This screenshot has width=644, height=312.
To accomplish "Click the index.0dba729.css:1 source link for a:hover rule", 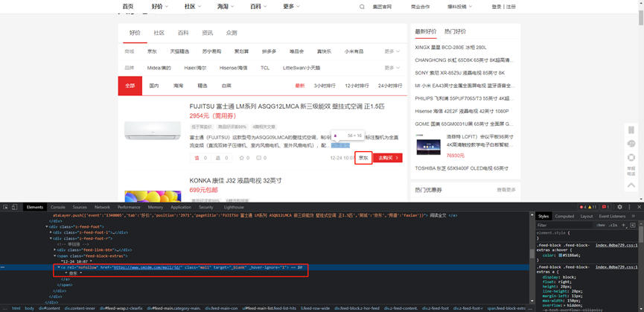I will coord(617,245).
